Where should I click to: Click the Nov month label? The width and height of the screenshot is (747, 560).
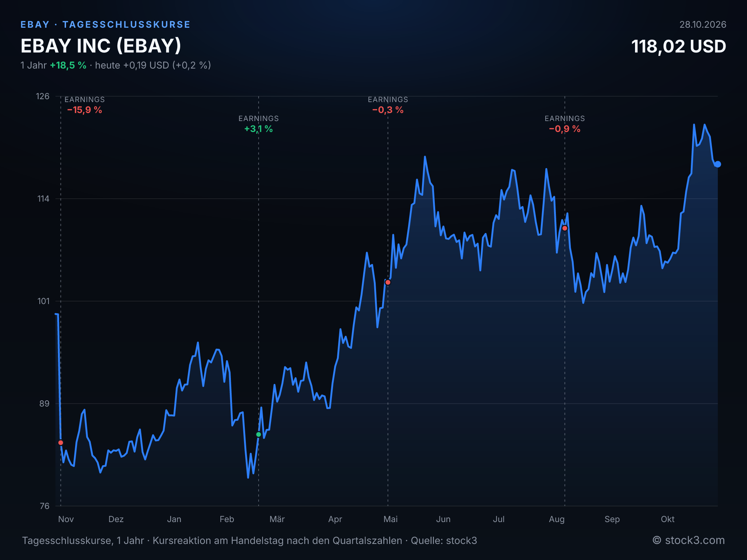click(66, 519)
